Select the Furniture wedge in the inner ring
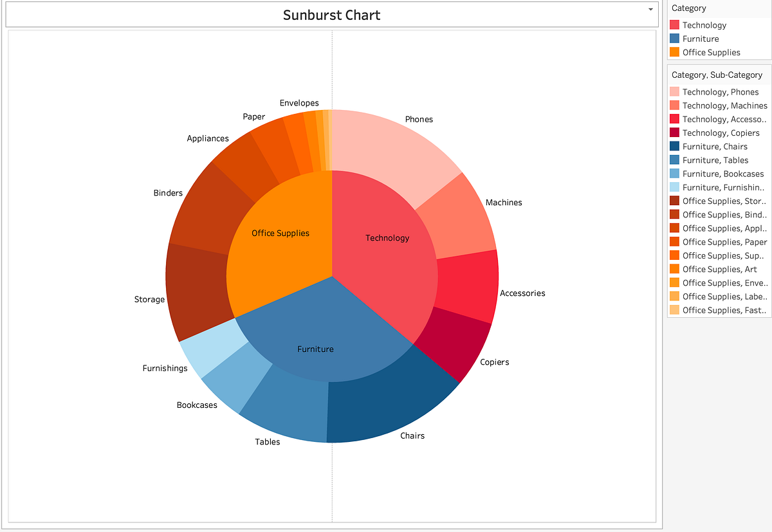Viewport: 772px width, 532px height. click(x=315, y=349)
